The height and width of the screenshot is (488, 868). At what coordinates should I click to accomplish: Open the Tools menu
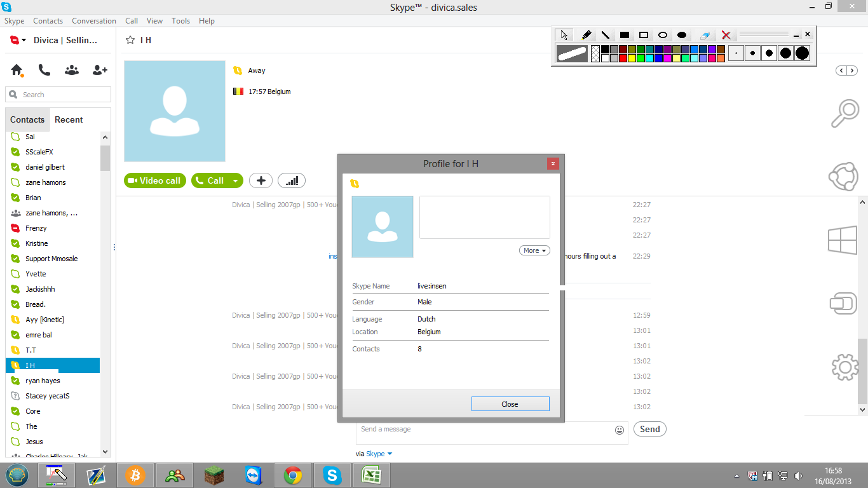pos(181,21)
